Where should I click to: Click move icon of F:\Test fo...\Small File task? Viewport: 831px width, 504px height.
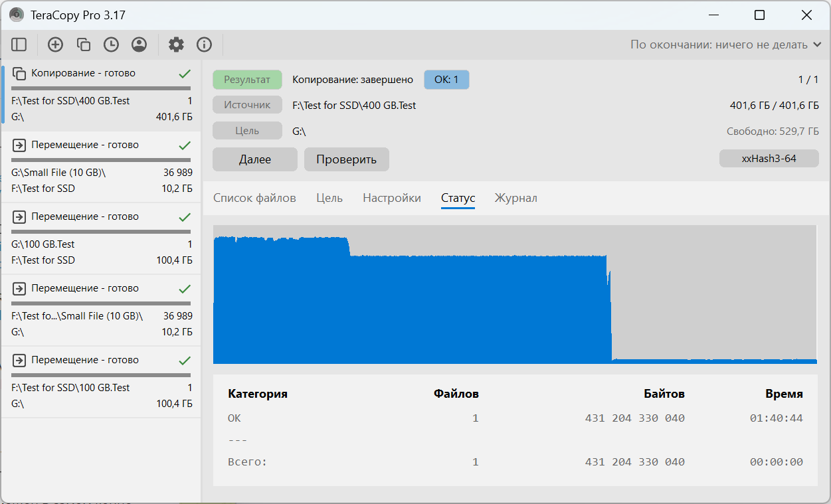[x=19, y=288]
